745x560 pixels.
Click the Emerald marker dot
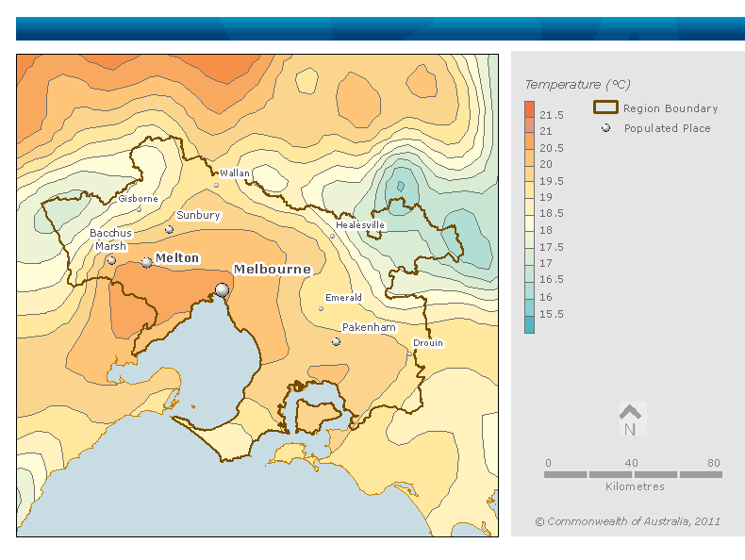[321, 308]
